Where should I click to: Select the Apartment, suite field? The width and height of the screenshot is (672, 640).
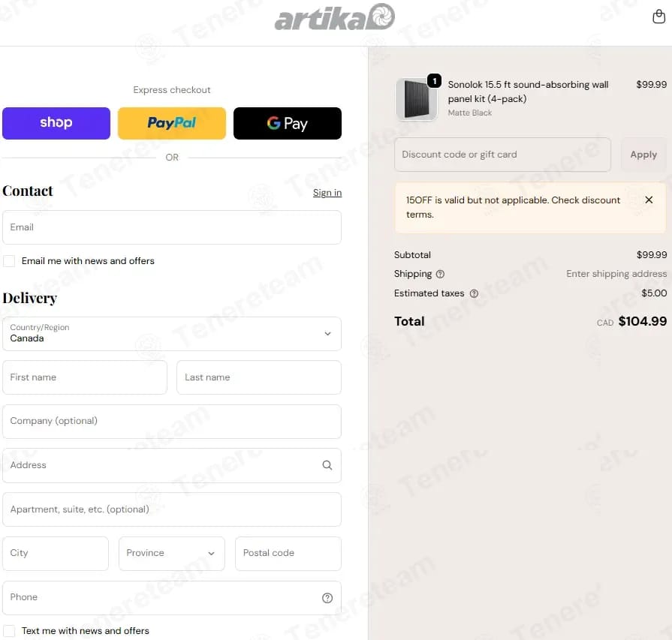pos(172,509)
